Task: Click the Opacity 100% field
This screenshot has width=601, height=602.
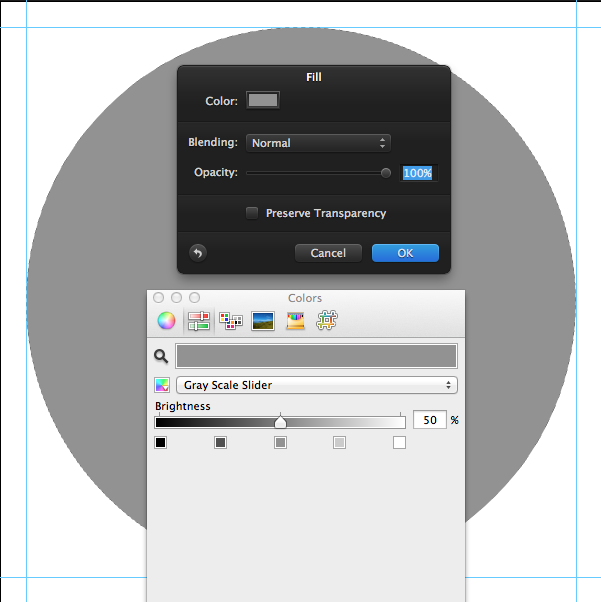Action: 418,173
